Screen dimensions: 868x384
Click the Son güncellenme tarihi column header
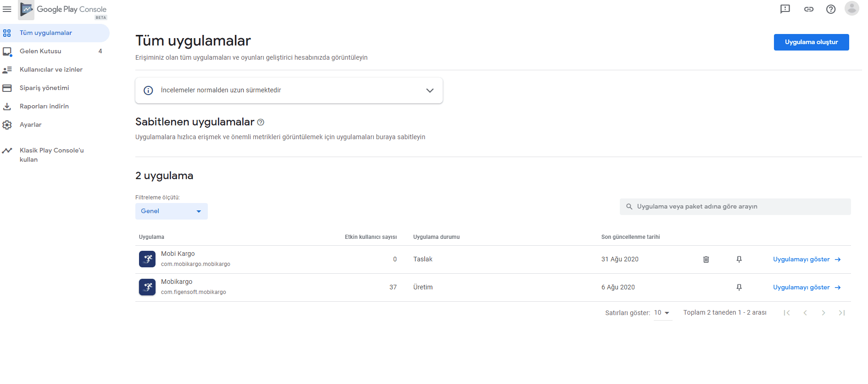pyautogui.click(x=630, y=237)
